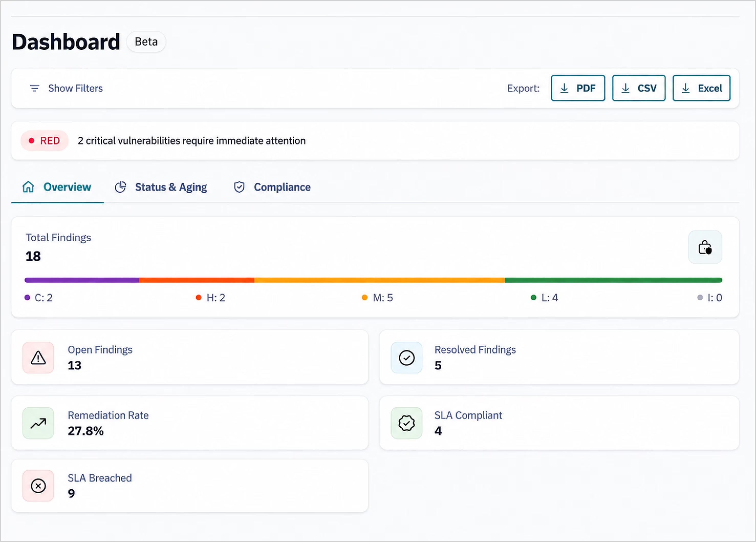
Task: Click the download arrow in PDF button
Action: pyautogui.click(x=564, y=88)
